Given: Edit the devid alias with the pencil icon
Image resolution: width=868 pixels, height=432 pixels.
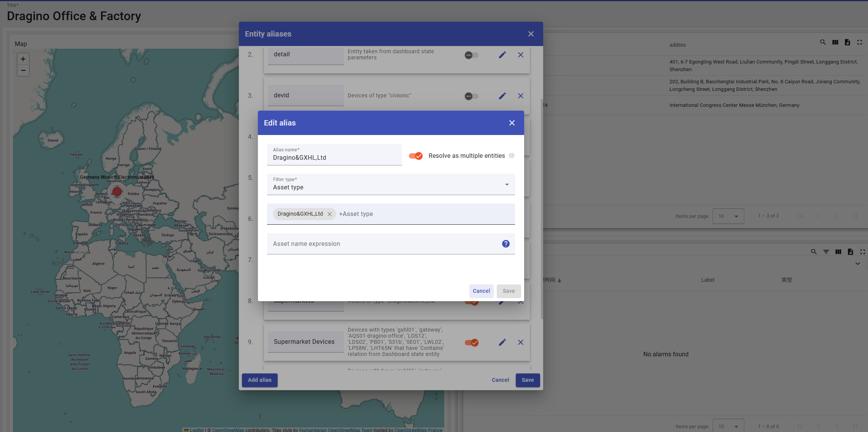Looking at the screenshot, I should click(502, 96).
